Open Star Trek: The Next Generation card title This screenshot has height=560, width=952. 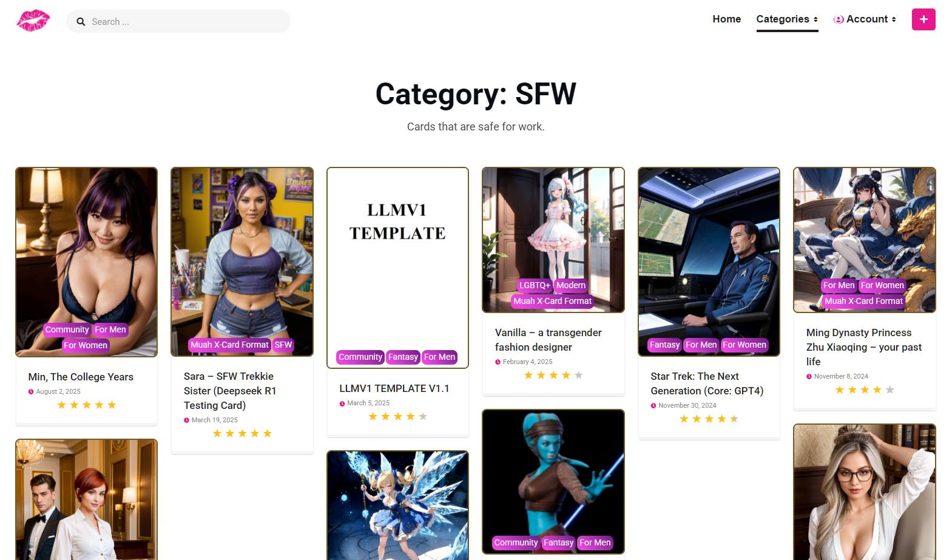[707, 383]
